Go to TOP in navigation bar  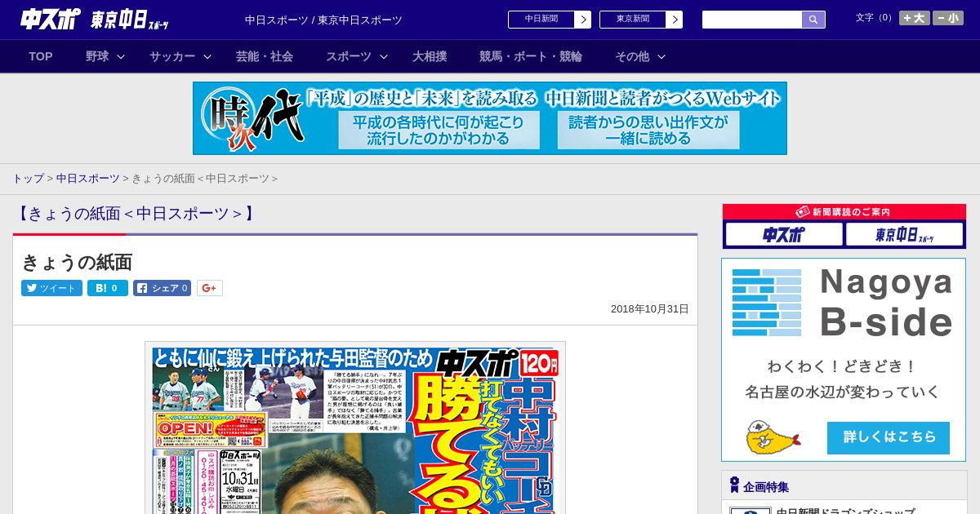point(41,56)
